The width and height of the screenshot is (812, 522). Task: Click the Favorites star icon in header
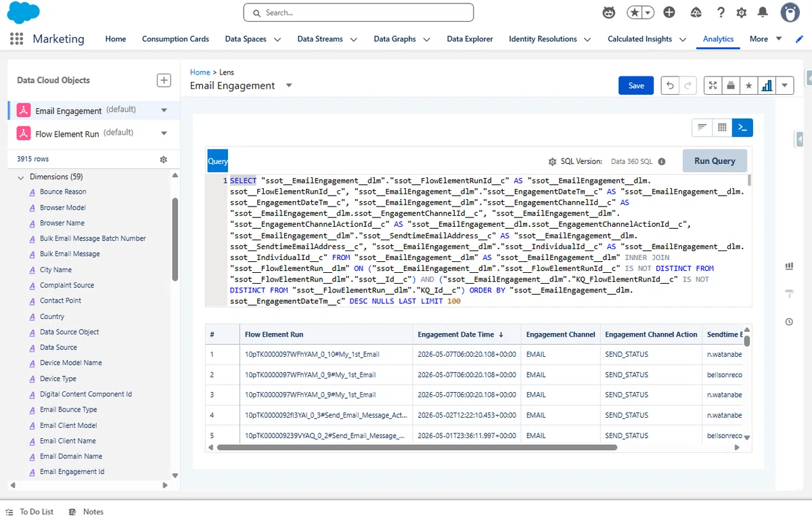pyautogui.click(x=635, y=12)
